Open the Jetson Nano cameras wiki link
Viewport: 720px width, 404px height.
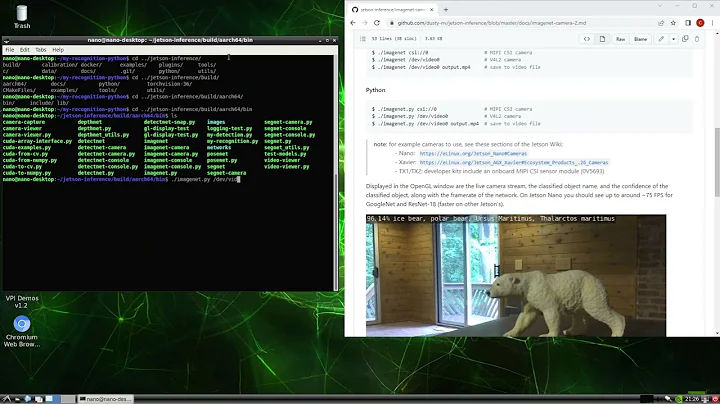(473, 153)
